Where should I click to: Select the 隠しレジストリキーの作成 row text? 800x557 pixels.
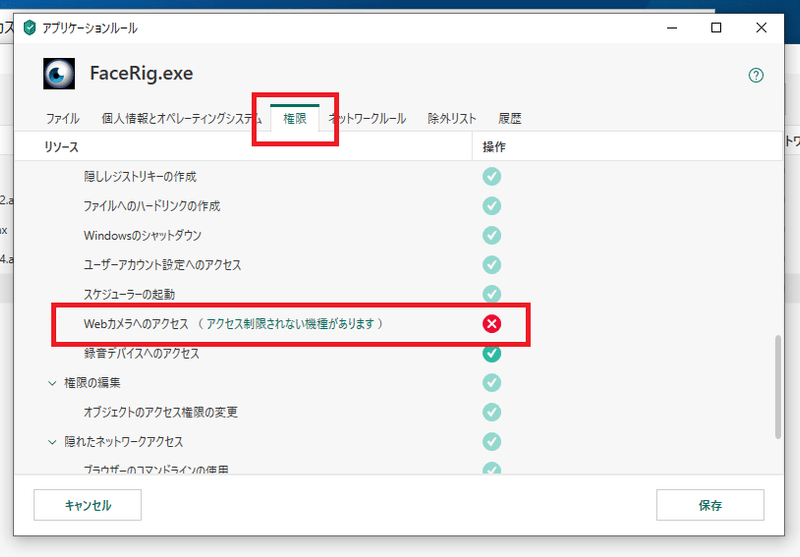click(140, 176)
